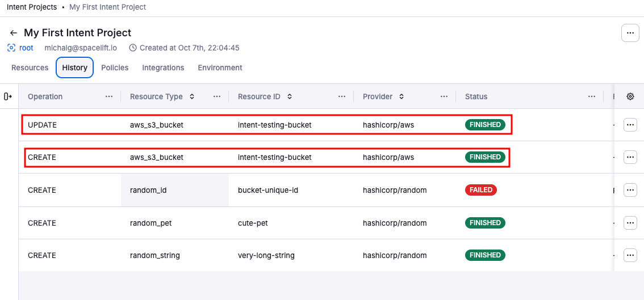This screenshot has height=300, width=644.
Task: Open row actions for random_string row
Action: pyautogui.click(x=630, y=255)
